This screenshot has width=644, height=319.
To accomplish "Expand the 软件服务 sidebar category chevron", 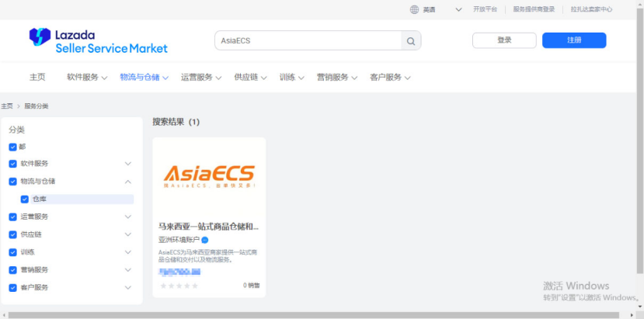I will tap(128, 164).
